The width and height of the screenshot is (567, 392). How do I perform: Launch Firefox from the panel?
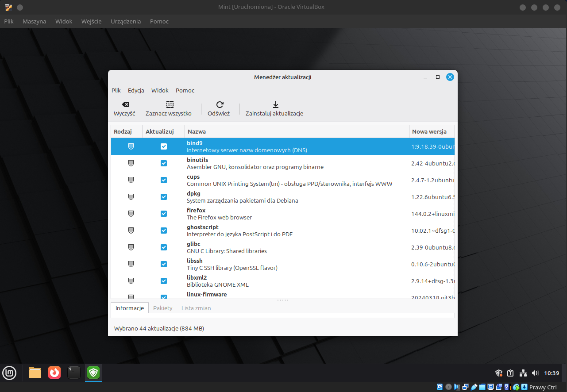pos(54,373)
